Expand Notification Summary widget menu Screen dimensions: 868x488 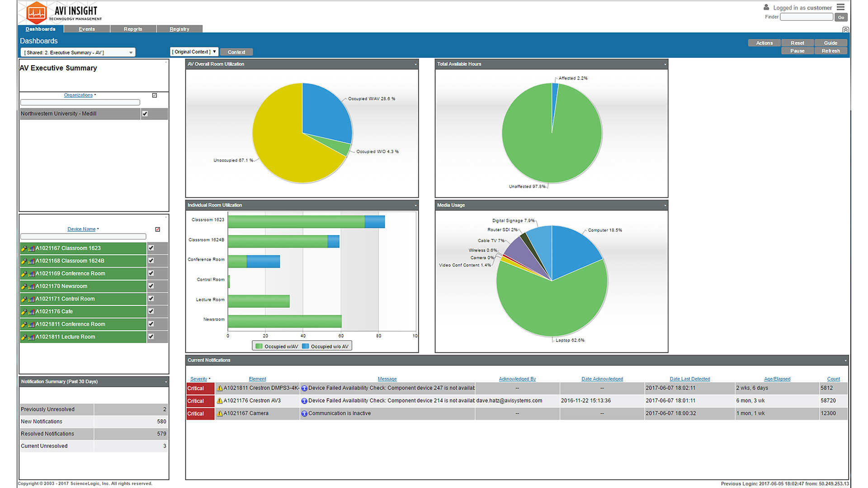coord(166,382)
